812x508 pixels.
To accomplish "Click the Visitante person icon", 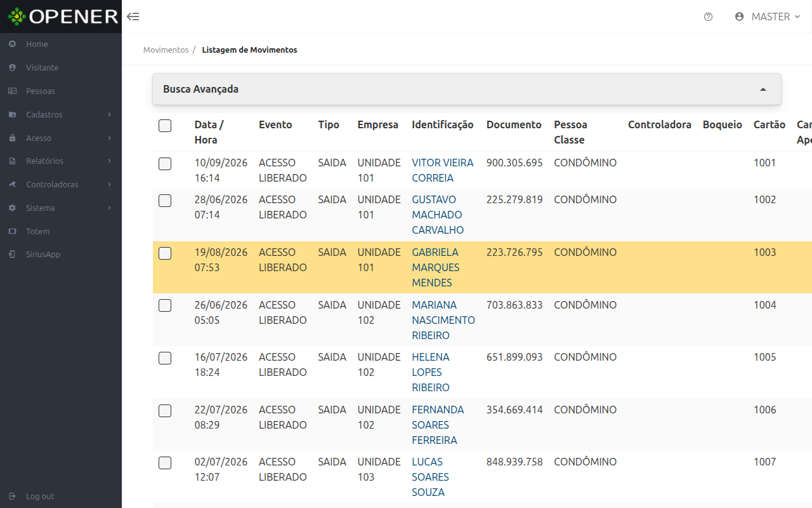I will pos(12,67).
